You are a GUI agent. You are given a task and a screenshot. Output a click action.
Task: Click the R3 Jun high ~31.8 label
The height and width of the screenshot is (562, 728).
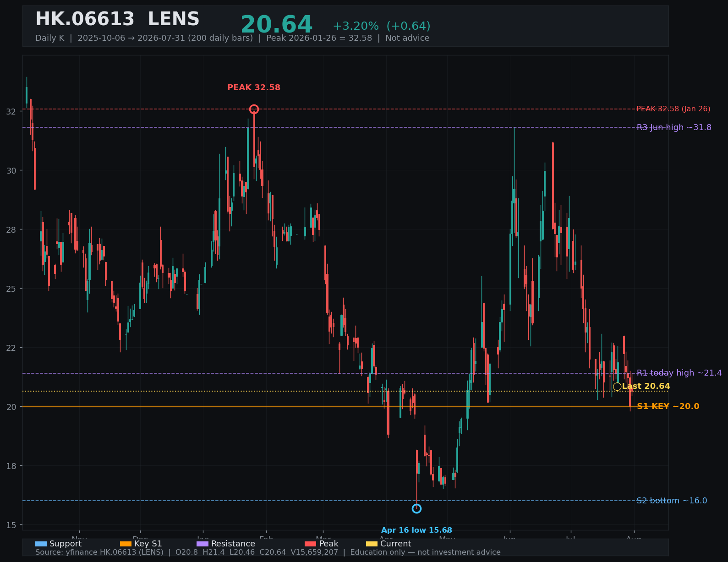[x=674, y=127]
